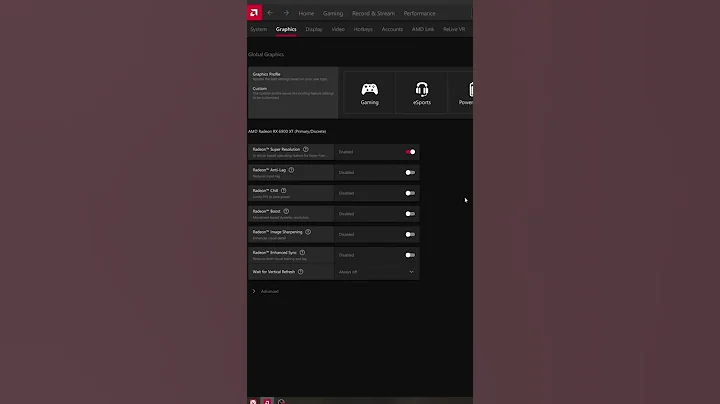This screenshot has height=404, width=720.
Task: Click the 'Enabled' status of Super Resolution
Action: 346,152
